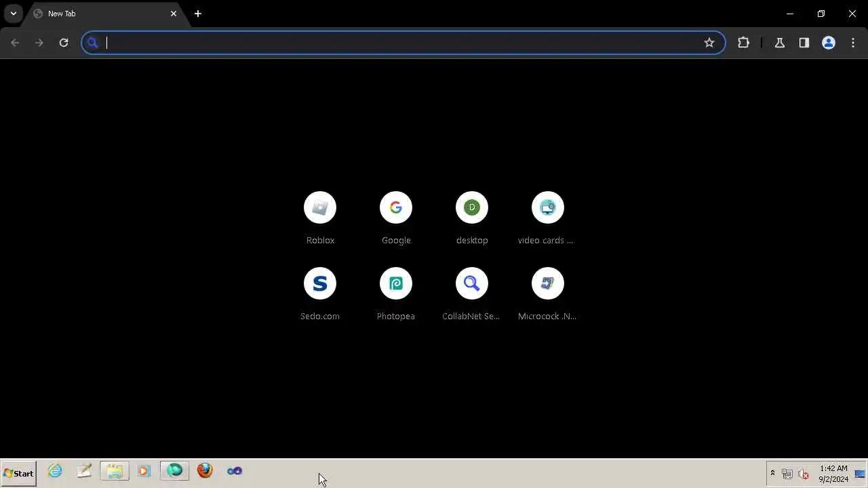Open the Google shortcut tile

click(x=396, y=219)
